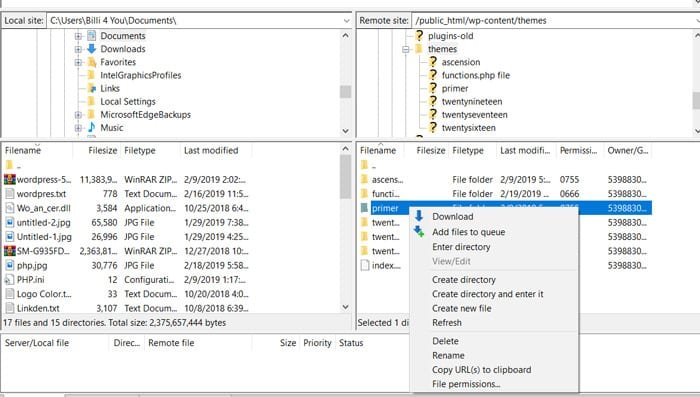
Task: Select remote index file icon
Action: click(365, 265)
